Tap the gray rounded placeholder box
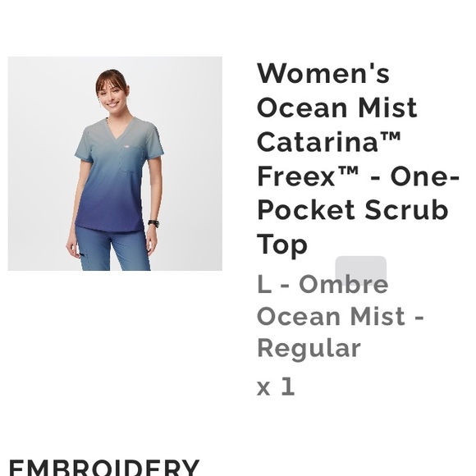This screenshot has height=476, width=476. click(360, 270)
